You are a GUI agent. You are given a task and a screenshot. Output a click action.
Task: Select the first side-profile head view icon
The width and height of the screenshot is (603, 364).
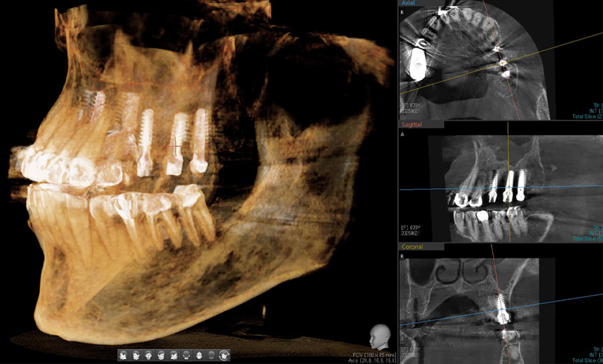tap(123, 356)
